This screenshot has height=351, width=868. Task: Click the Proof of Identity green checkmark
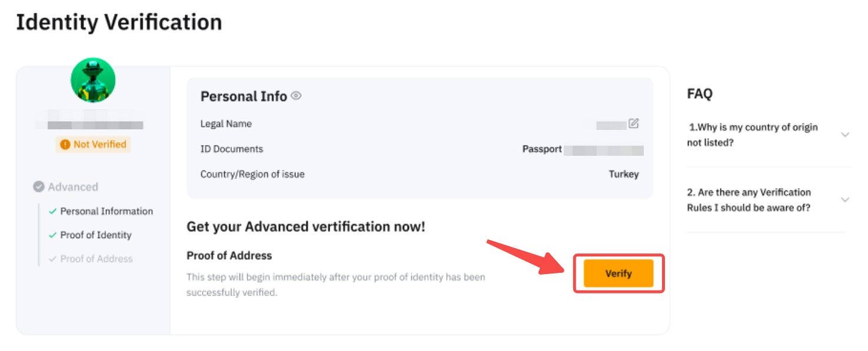tap(53, 235)
